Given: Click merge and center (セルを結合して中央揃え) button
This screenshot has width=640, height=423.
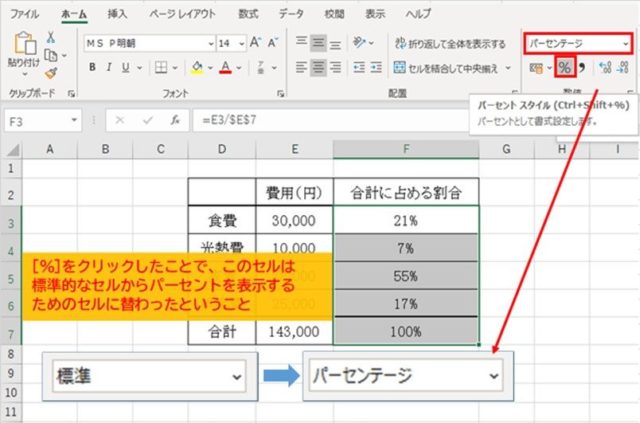Looking at the screenshot, I should point(446,68).
